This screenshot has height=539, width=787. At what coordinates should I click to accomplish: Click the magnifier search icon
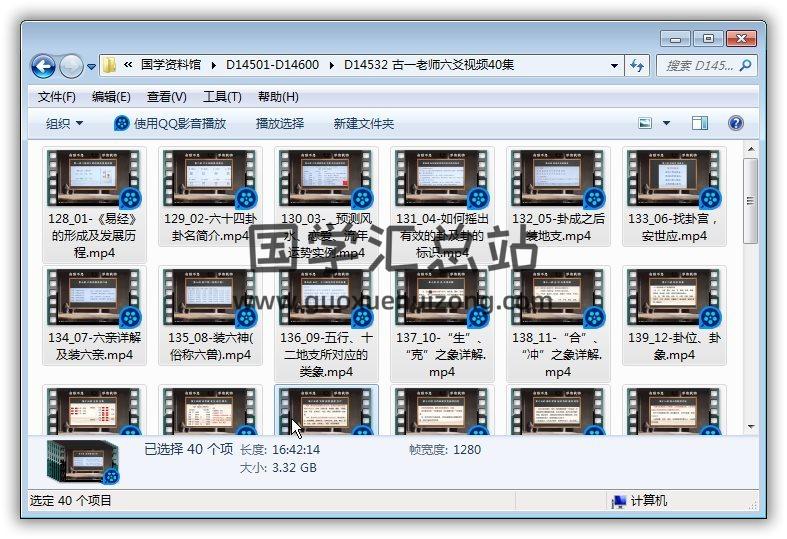746,65
